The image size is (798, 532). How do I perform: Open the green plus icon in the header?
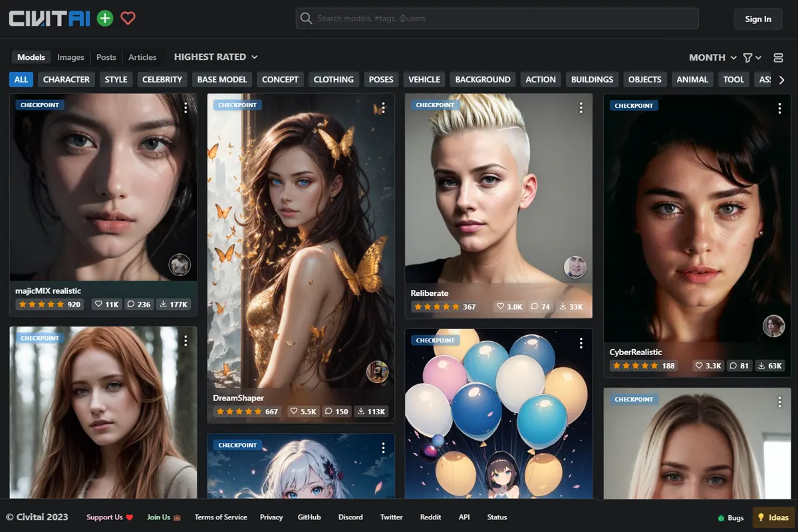104,18
